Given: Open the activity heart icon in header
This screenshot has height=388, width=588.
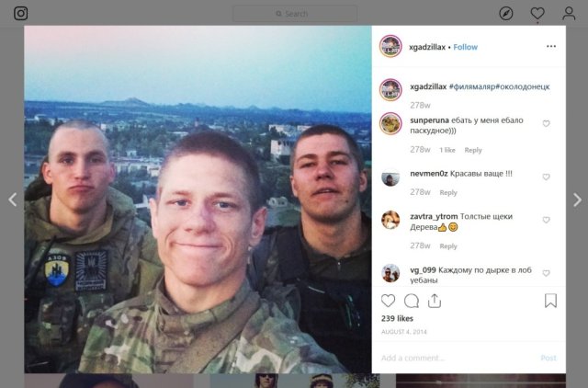Looking at the screenshot, I should [537, 14].
